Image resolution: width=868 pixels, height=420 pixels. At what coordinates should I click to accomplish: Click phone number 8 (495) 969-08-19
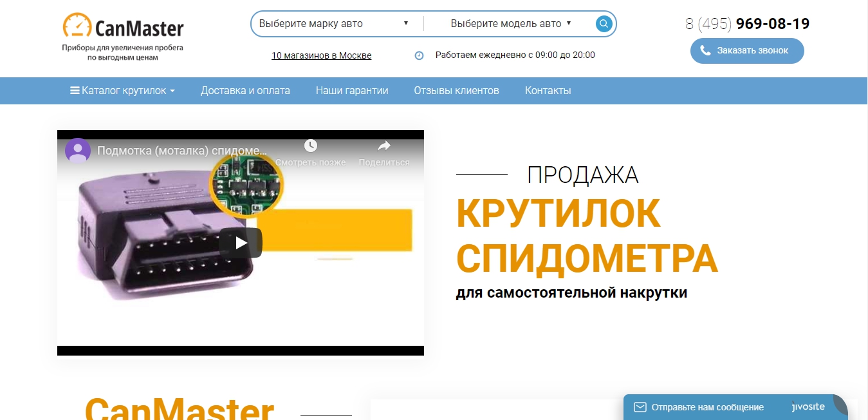tap(747, 24)
